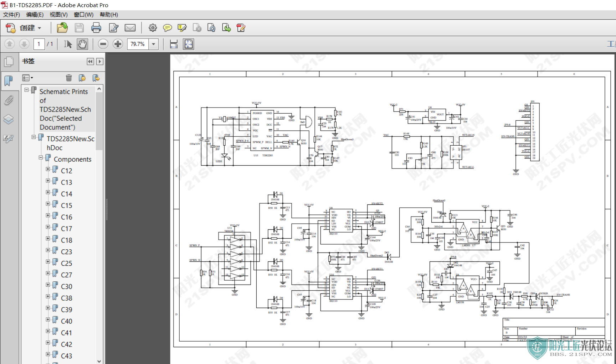616x364 pixels.
Task: Click the Edit text pencil icon
Action: pos(113,28)
